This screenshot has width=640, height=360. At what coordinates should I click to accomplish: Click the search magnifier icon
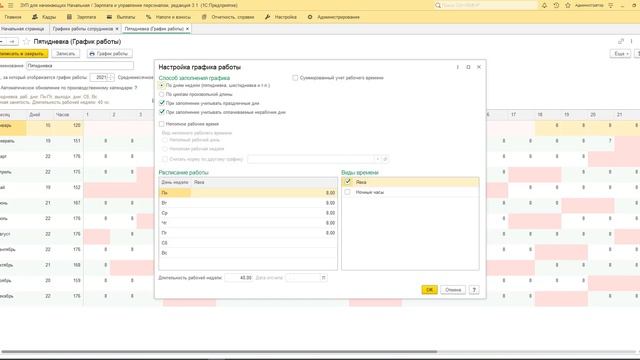438,5
